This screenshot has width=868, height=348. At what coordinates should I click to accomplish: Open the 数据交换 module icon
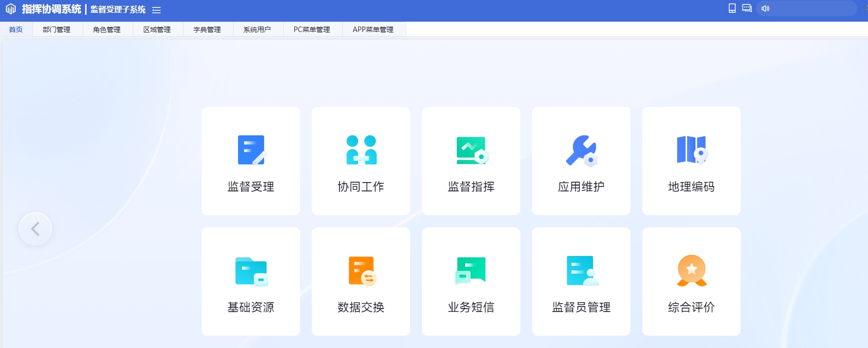point(361,271)
